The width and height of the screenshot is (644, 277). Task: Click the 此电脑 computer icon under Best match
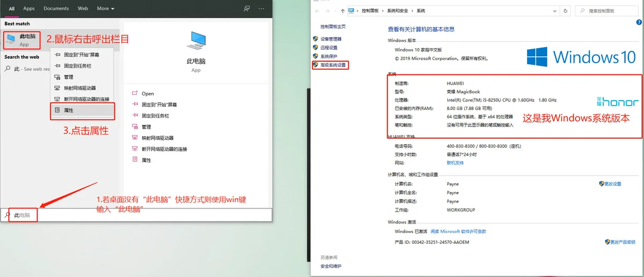coord(11,39)
